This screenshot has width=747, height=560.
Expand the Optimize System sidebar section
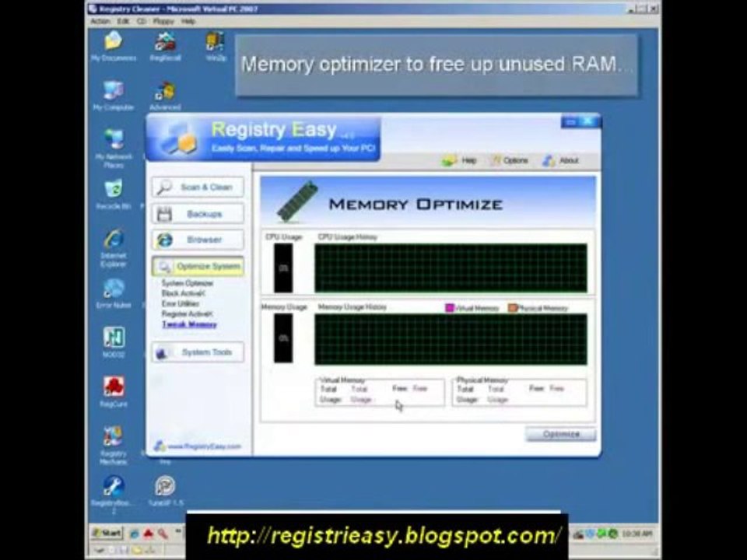pyautogui.click(x=198, y=266)
